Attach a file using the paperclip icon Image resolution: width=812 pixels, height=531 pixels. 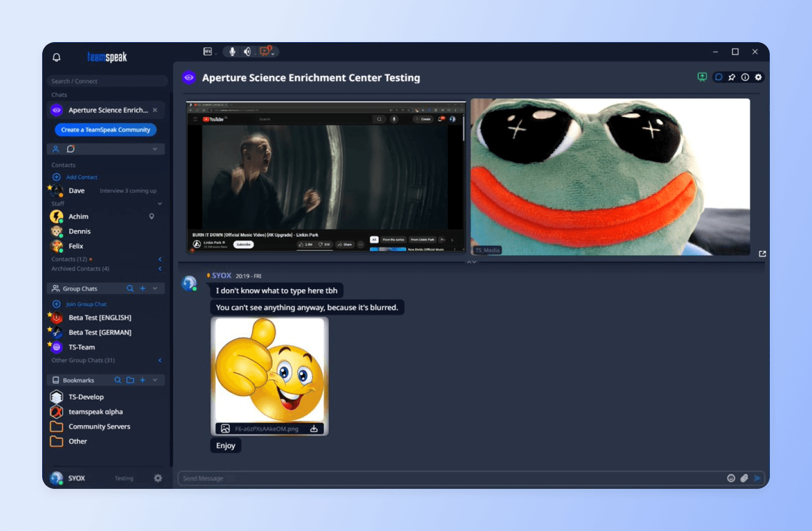click(745, 478)
